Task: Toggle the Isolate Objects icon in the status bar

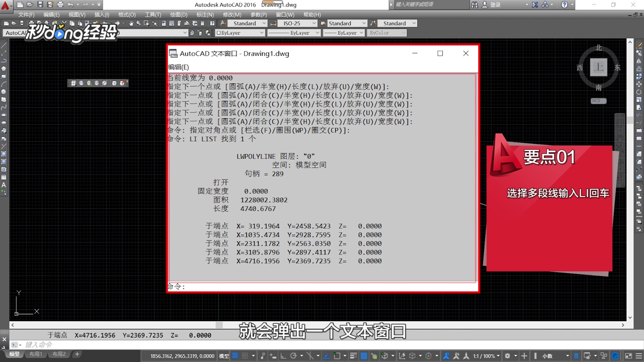Action: (x=604, y=355)
